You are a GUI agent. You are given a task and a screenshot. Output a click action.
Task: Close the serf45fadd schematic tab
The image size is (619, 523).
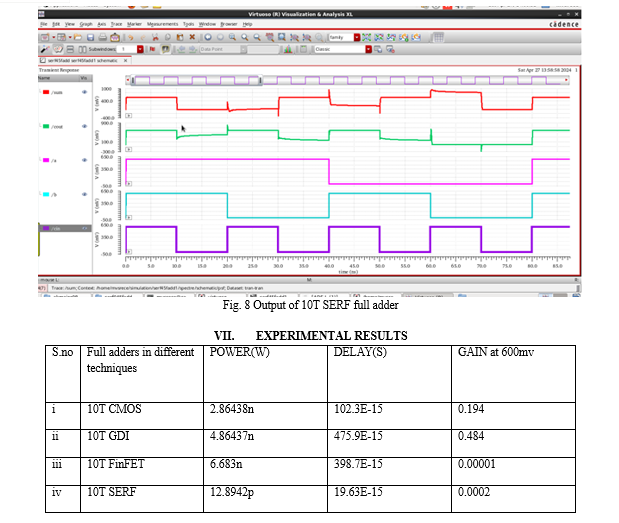coord(126,60)
